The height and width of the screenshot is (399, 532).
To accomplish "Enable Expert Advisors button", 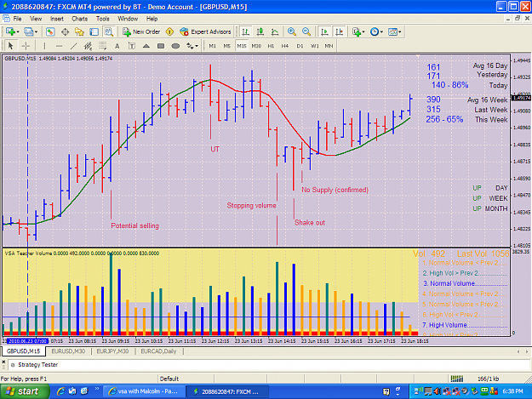I will point(206,31).
